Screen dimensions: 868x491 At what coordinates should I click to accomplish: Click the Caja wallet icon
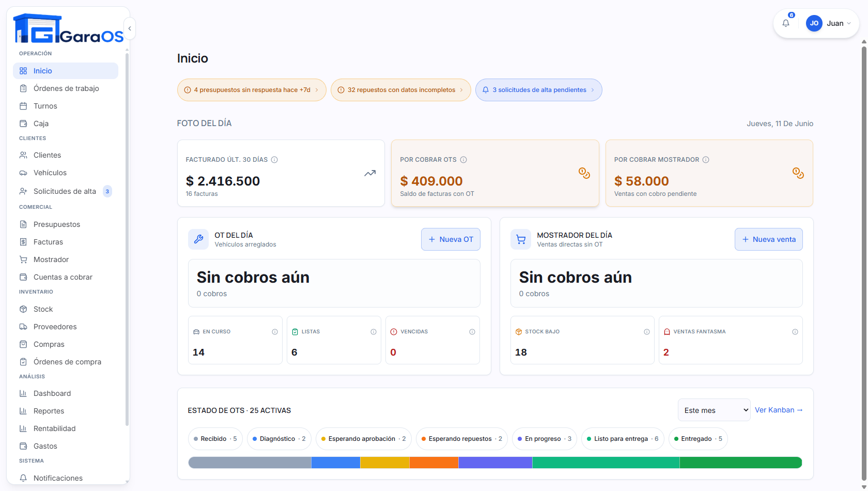click(23, 124)
